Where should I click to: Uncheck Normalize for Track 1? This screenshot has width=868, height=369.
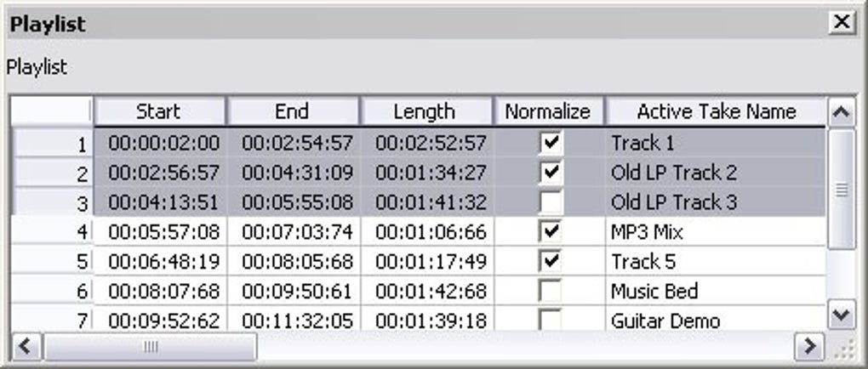tap(551, 142)
